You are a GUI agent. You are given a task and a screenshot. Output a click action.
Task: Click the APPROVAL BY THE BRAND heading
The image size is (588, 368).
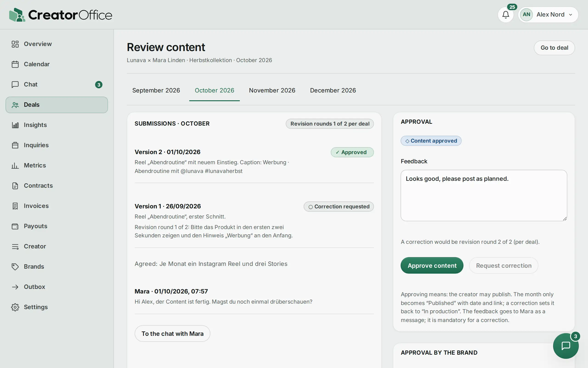pos(439,353)
